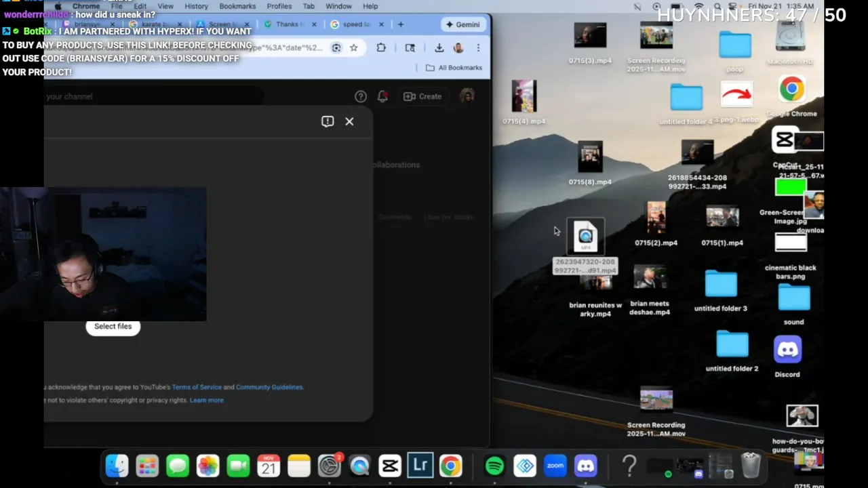
Task: Open YouTube Studio notifications bell
Action: pyautogui.click(x=382, y=96)
